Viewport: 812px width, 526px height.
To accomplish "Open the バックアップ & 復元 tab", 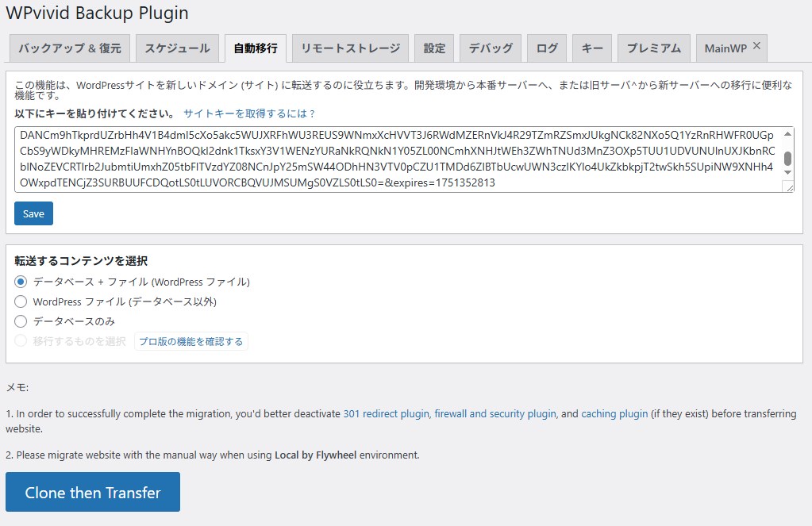I will pyautogui.click(x=70, y=48).
